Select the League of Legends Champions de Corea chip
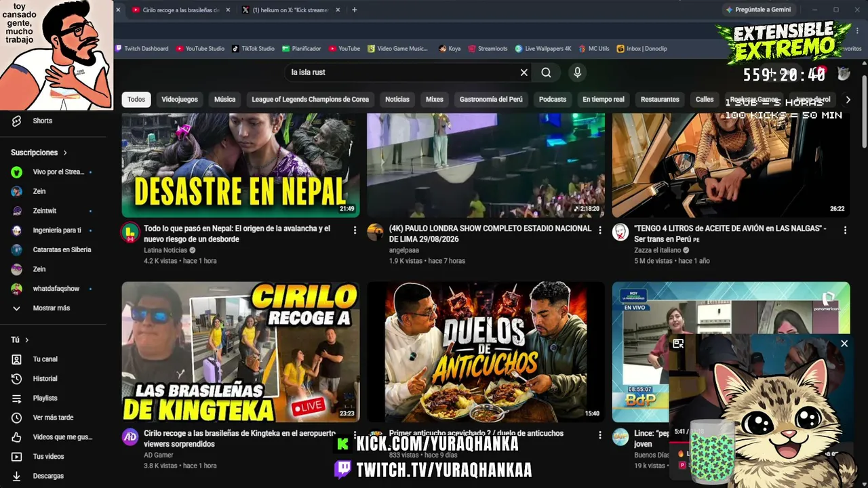The height and width of the screenshot is (488, 868). [x=311, y=100]
